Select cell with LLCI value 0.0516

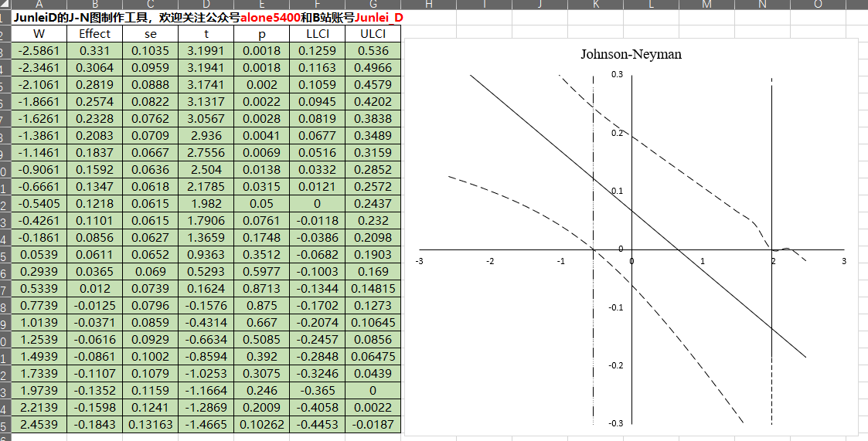click(317, 153)
